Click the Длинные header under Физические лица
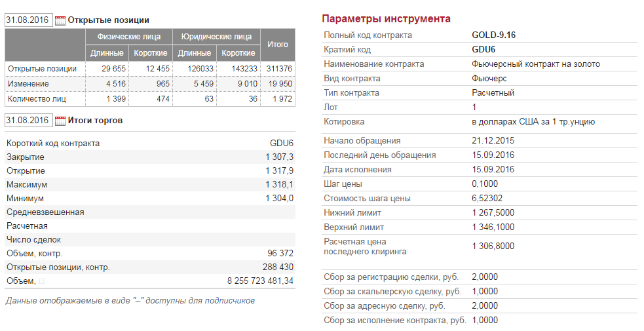644x331 pixels. 107,53
